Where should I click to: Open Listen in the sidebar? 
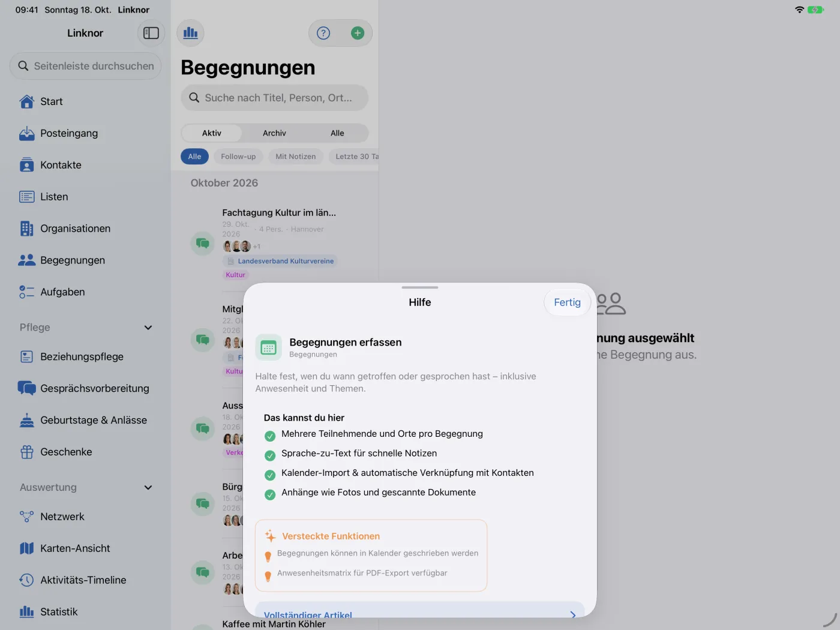tap(85, 197)
